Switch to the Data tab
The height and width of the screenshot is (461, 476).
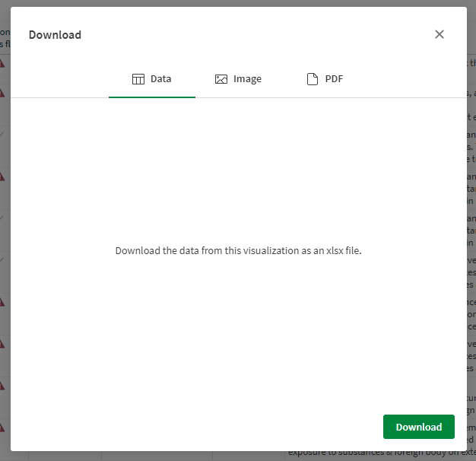tap(152, 79)
